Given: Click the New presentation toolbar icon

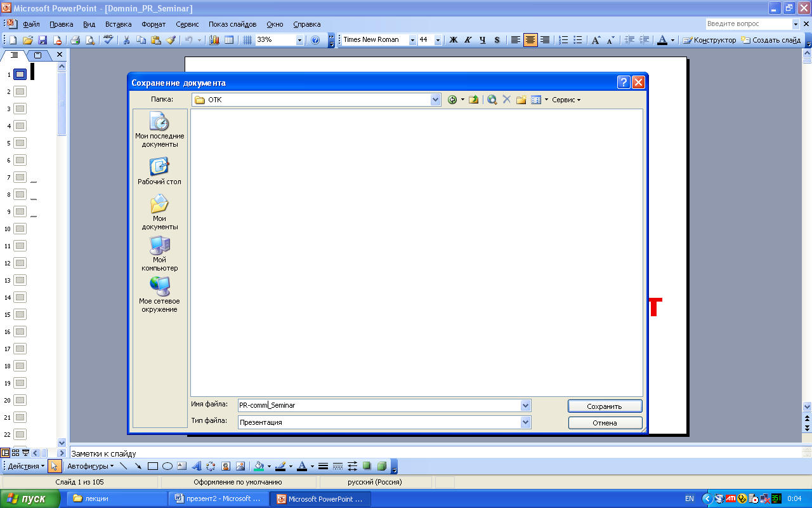Looking at the screenshot, I should click(x=13, y=40).
